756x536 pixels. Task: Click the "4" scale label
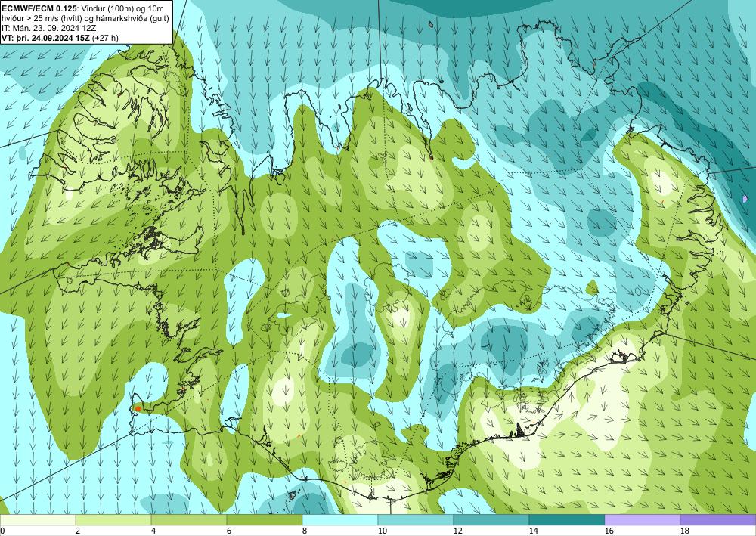[153, 531]
